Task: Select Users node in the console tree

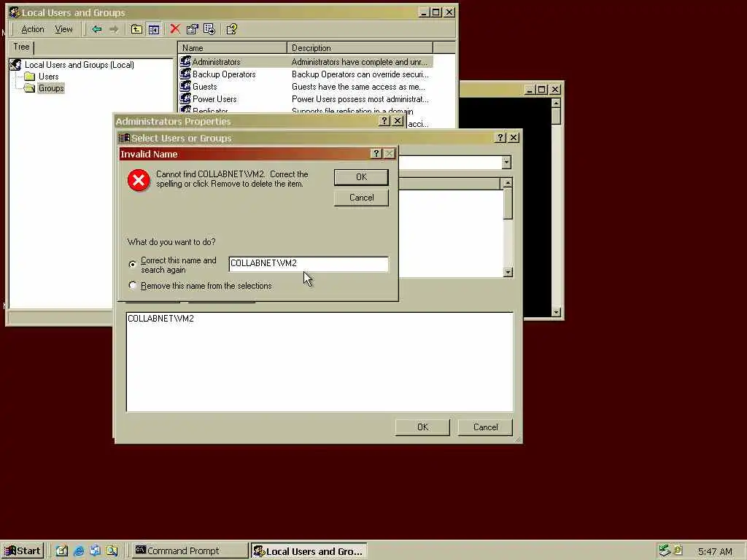Action: click(x=49, y=76)
